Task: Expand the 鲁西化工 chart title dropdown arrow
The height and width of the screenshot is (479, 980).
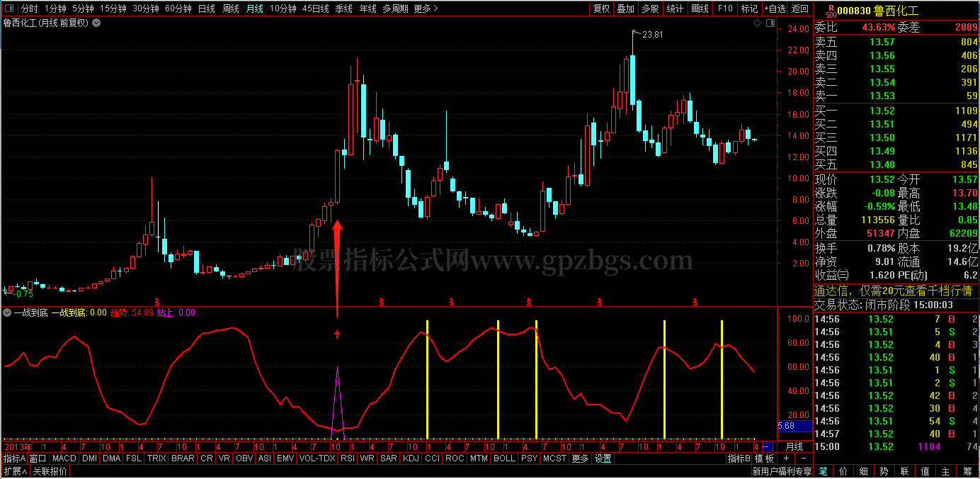Action: [x=96, y=23]
